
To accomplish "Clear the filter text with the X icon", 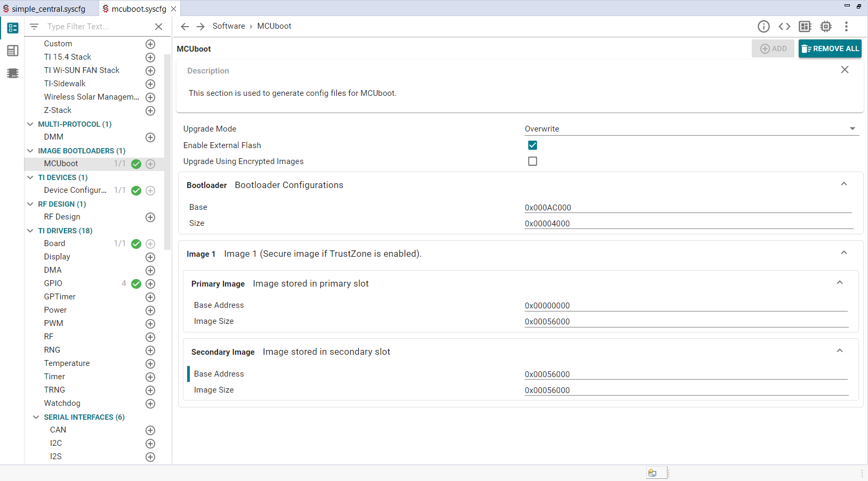I will click(158, 27).
